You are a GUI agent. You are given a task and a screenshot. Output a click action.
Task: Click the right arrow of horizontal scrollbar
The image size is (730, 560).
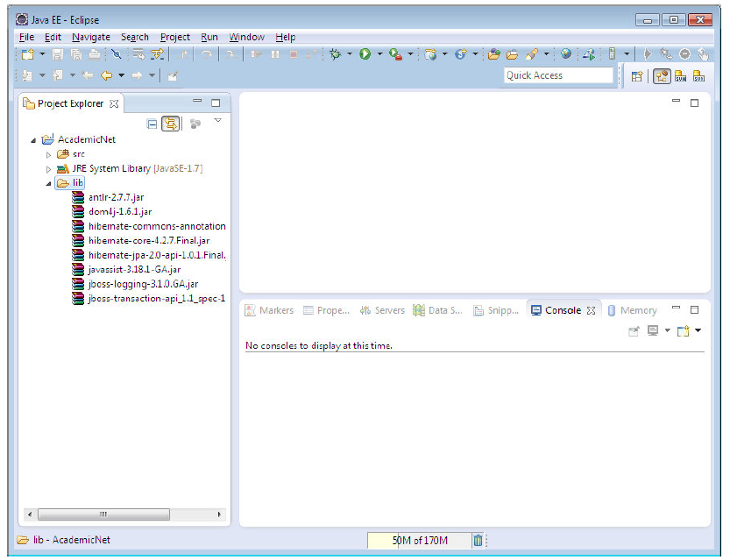click(x=219, y=514)
